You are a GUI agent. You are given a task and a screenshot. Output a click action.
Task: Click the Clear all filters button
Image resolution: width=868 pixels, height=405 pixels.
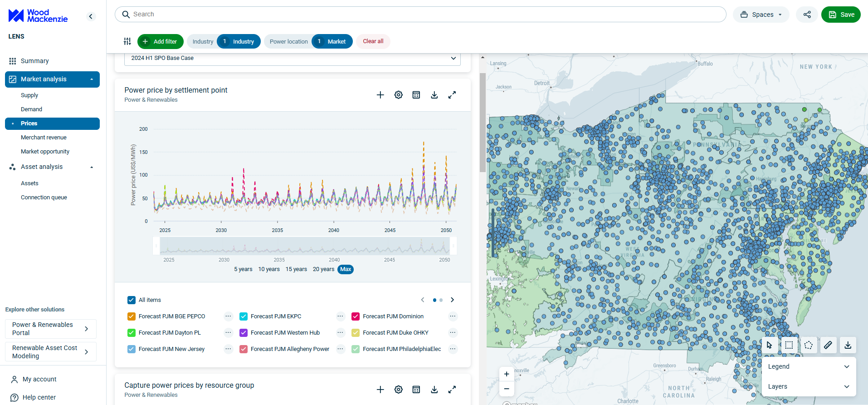pyautogui.click(x=373, y=41)
